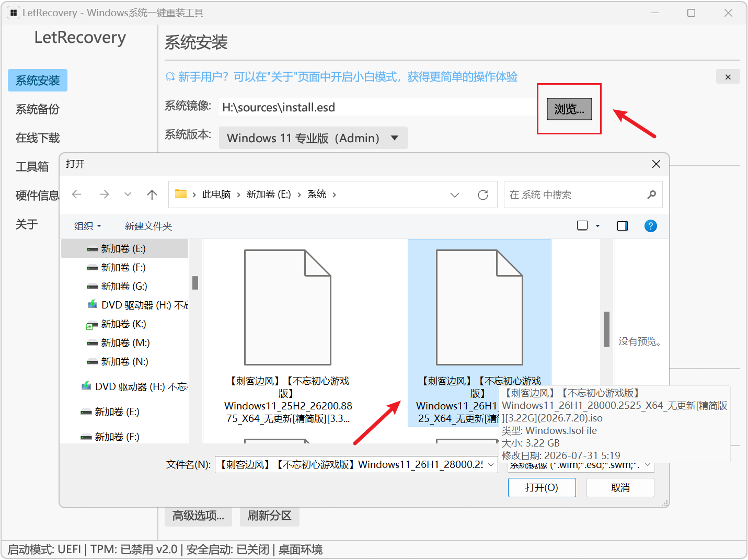This screenshot has width=748, height=560.
Task: Click the 取消 button
Action: (620, 487)
